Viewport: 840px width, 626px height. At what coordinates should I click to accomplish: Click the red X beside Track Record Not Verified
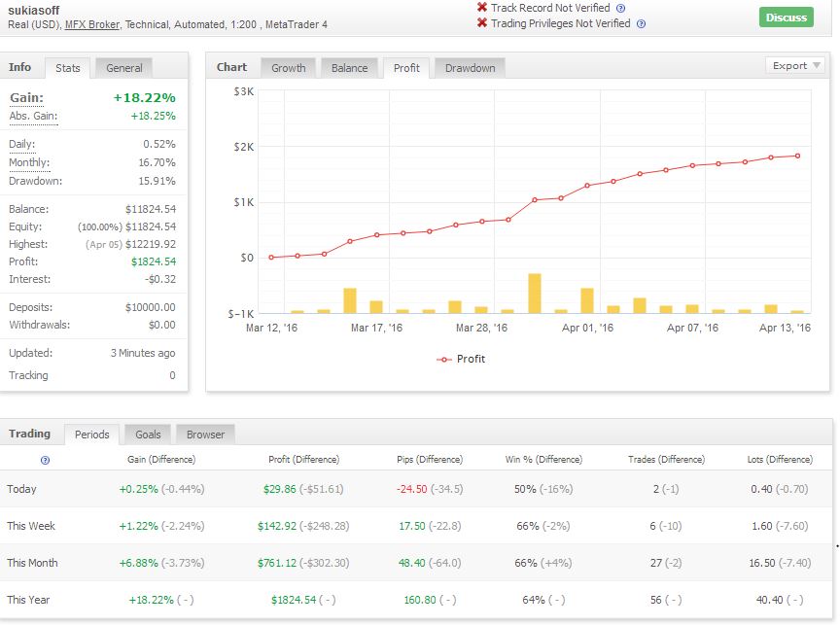pos(481,8)
